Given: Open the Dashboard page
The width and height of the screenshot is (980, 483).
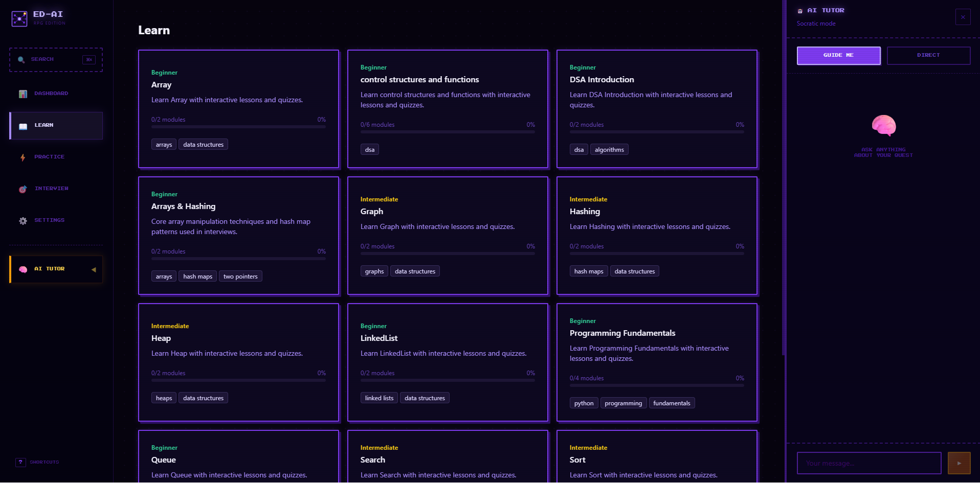Looking at the screenshot, I should (56, 94).
